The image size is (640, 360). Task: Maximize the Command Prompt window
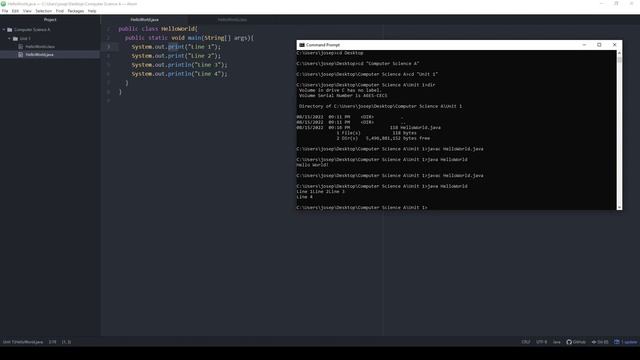(599, 45)
